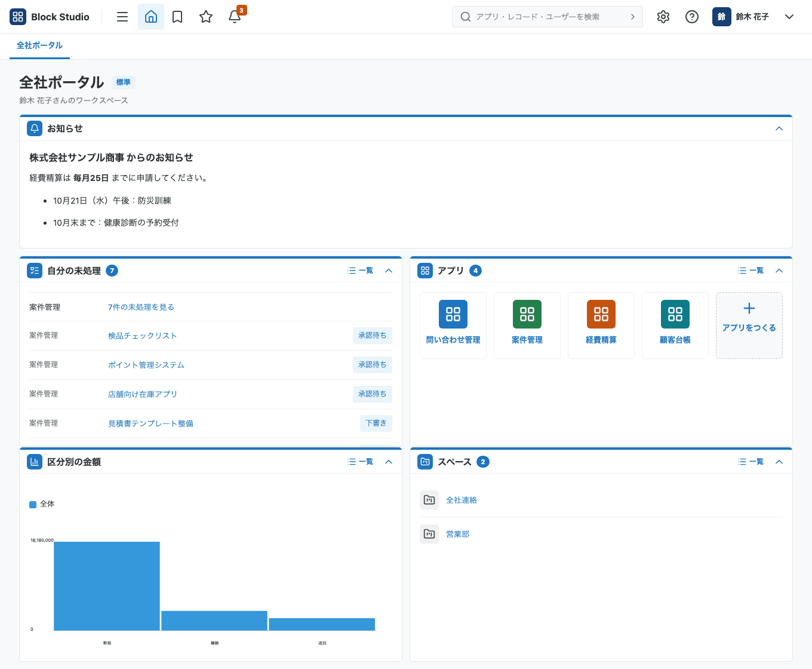The height and width of the screenshot is (669, 812).
Task: Open favorites star icon
Action: tap(206, 17)
